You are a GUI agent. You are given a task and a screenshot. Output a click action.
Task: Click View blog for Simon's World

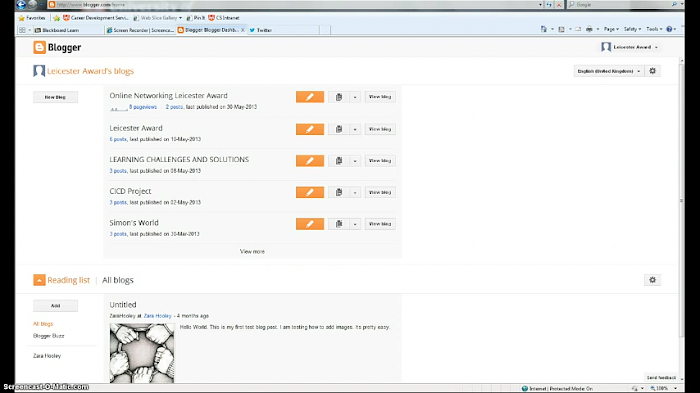[x=380, y=224]
